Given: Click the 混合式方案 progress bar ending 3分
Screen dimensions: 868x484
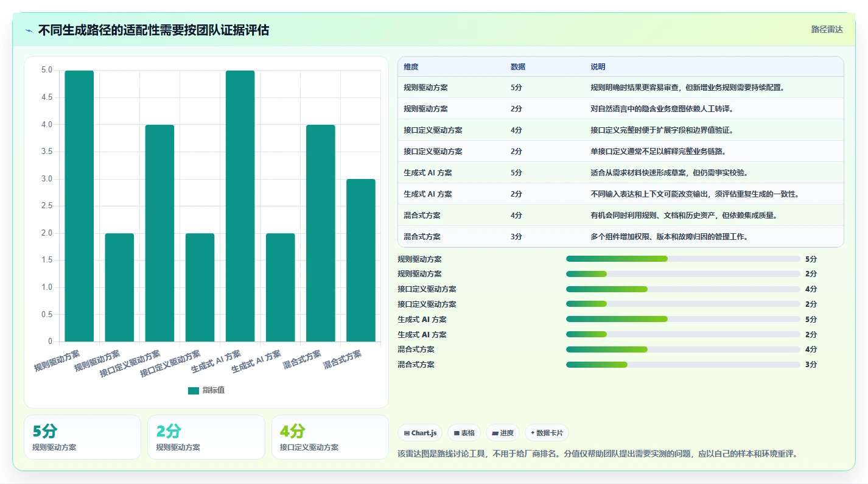Looking at the screenshot, I should [683, 365].
